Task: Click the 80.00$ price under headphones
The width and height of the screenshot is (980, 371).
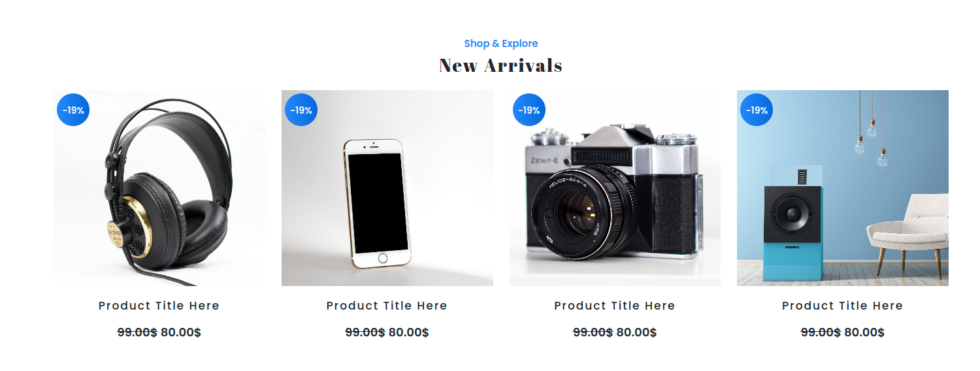Action: 181,332
